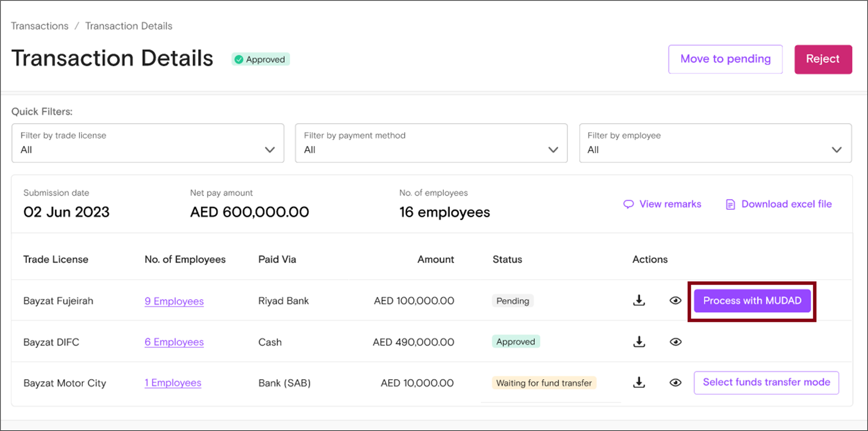Click the No. of Employees column header
868x431 pixels.
(185, 259)
